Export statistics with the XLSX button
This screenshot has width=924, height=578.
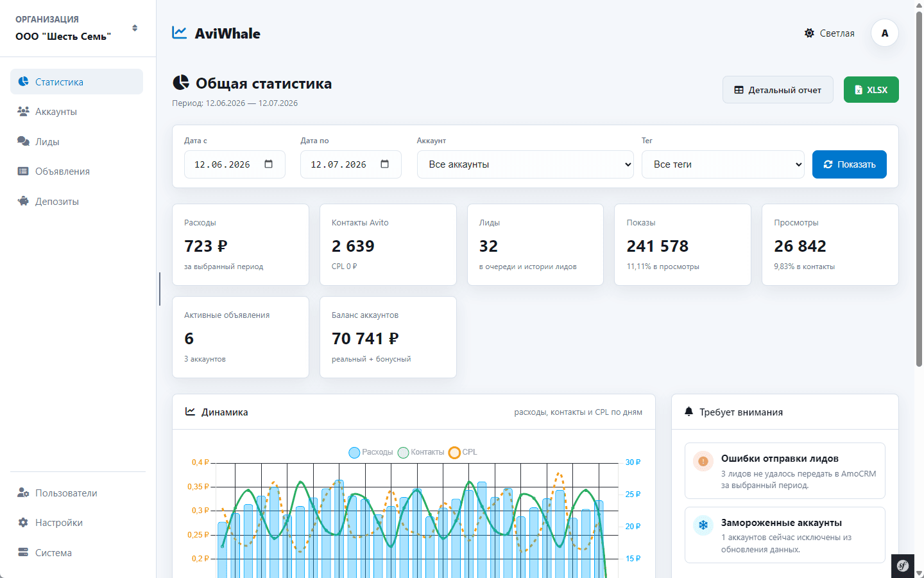(x=871, y=90)
